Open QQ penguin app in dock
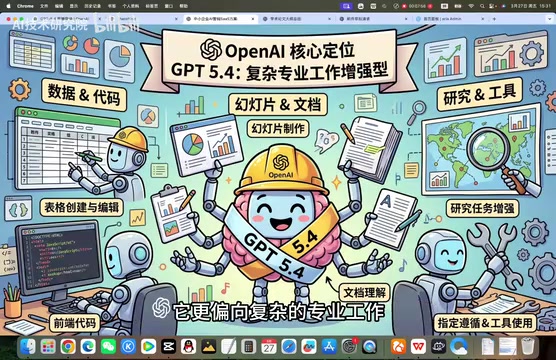This screenshot has height=360, width=556. 189,346
